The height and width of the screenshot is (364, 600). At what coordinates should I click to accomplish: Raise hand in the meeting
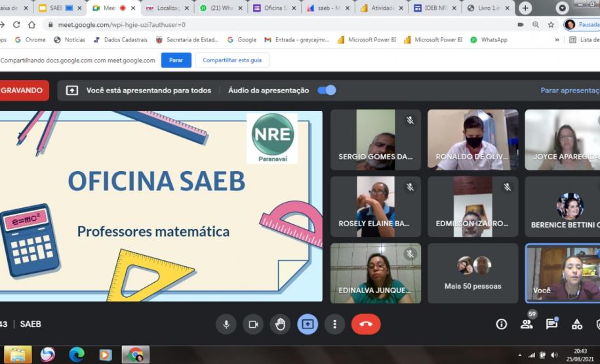coord(281,324)
